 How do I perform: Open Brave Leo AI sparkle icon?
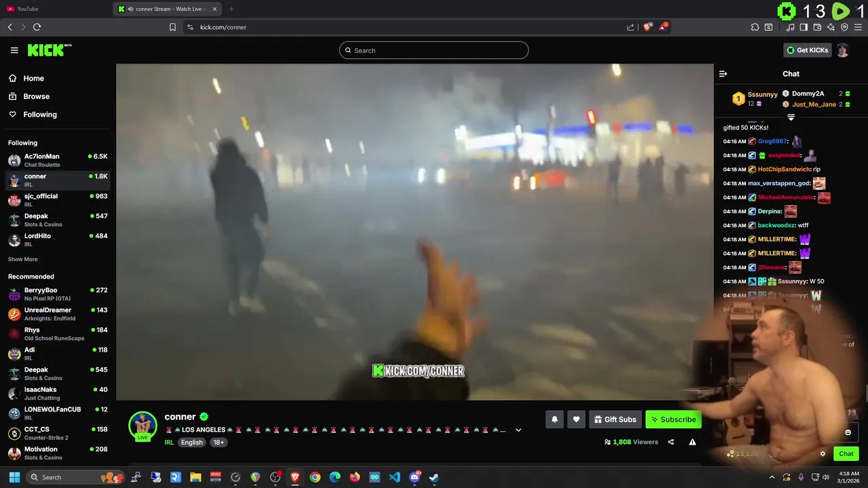pos(831,27)
